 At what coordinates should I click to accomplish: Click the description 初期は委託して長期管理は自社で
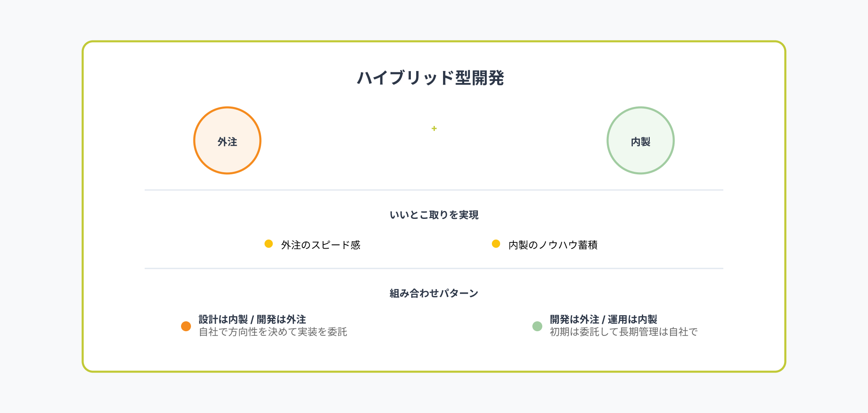tap(623, 332)
